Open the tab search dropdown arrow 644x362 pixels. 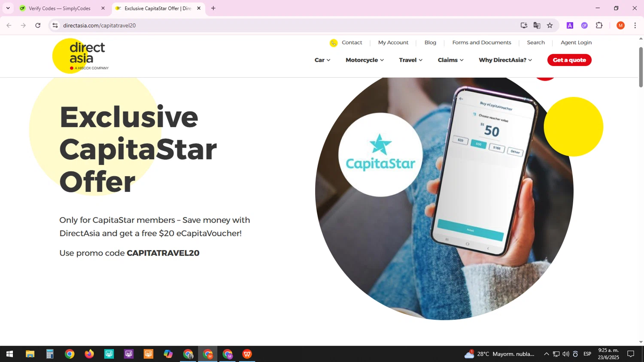tap(8, 8)
